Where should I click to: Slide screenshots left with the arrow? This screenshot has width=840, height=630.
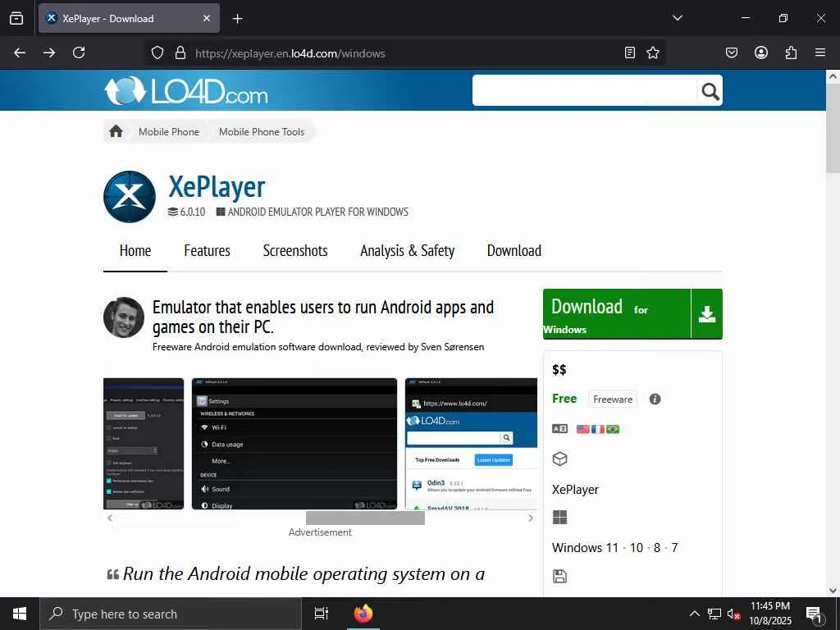point(110,518)
